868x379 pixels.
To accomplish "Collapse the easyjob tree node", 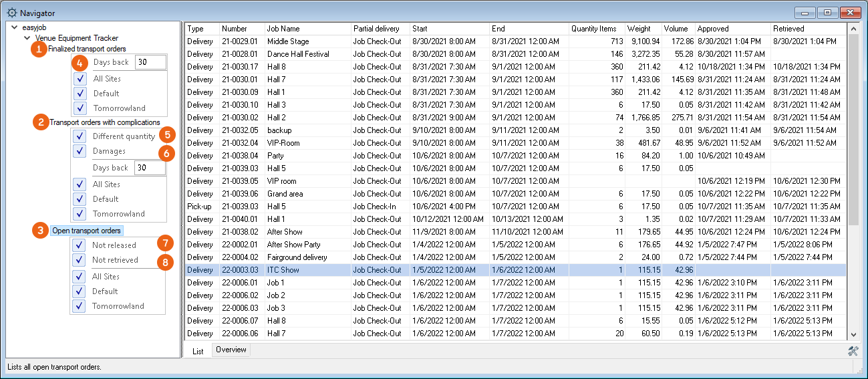I will tap(15, 28).
